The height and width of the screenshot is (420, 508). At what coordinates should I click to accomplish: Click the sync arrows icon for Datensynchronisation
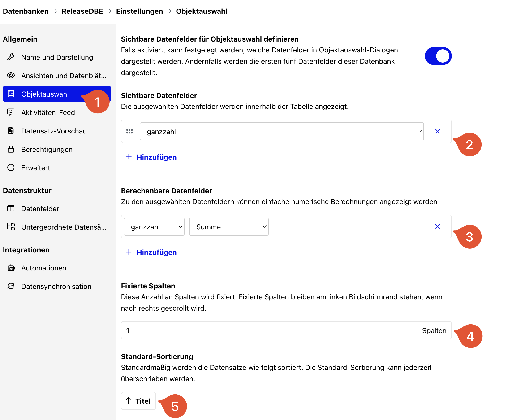pos(11,286)
